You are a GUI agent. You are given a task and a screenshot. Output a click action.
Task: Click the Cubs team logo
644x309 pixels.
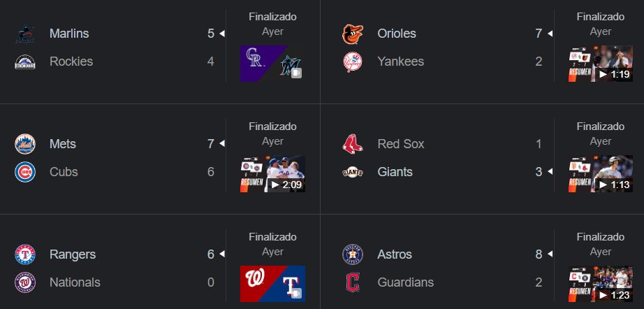click(x=25, y=172)
